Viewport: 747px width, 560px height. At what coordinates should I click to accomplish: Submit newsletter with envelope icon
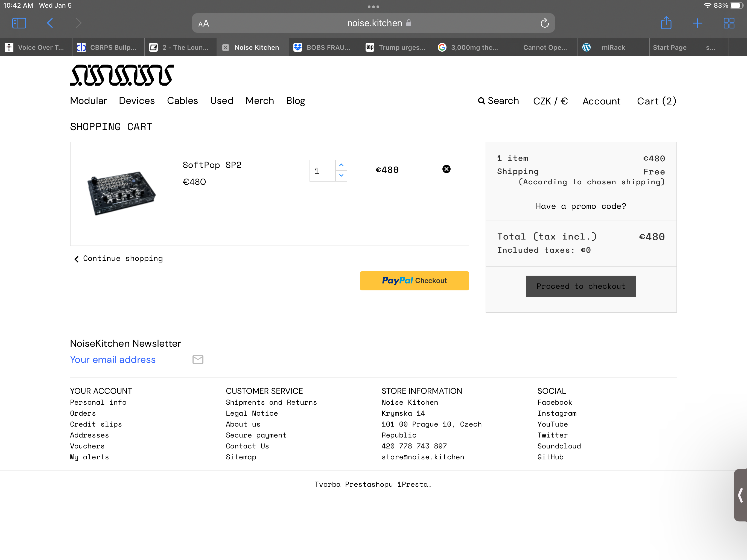tap(198, 359)
